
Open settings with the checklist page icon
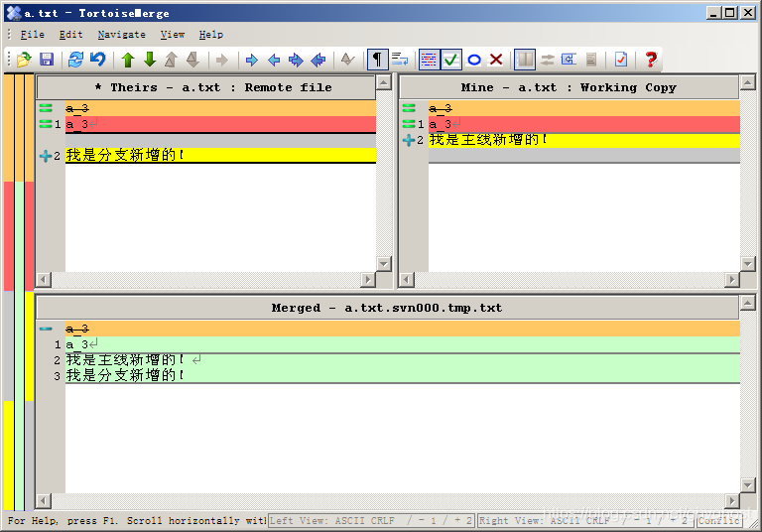(x=621, y=60)
